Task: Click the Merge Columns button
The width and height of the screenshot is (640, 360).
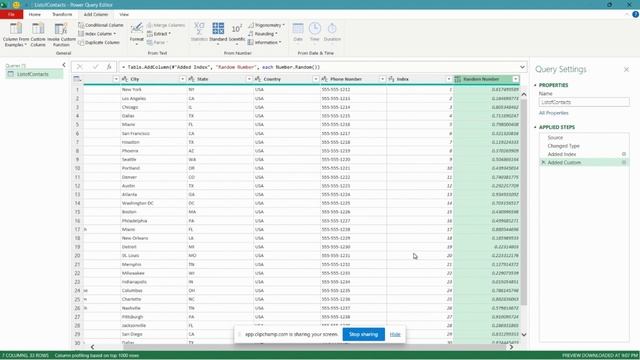Action: point(166,25)
